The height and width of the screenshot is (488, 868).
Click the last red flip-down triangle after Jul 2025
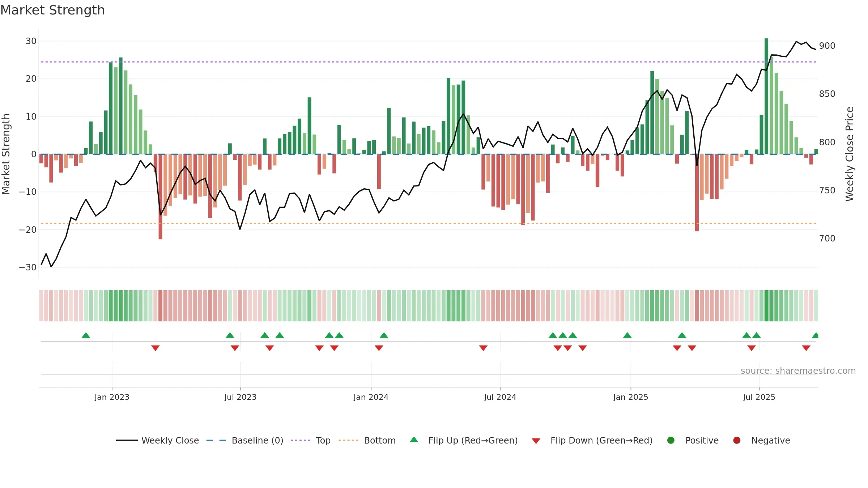(x=806, y=348)
